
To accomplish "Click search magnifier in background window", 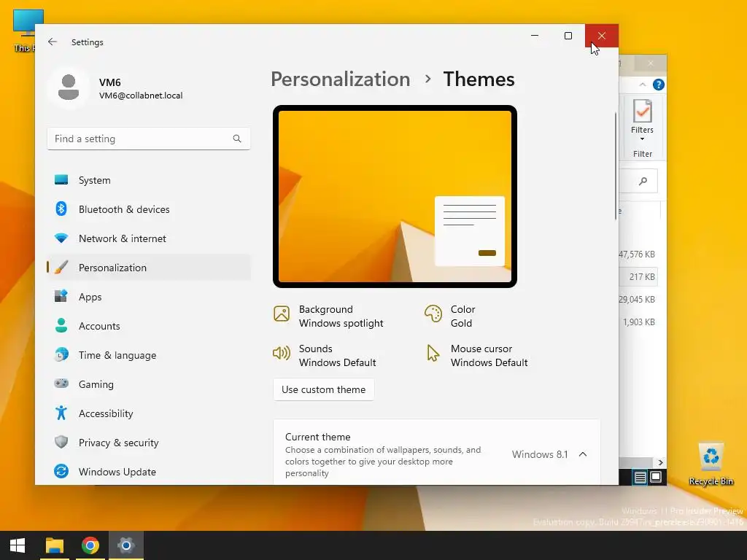I will 643,181.
